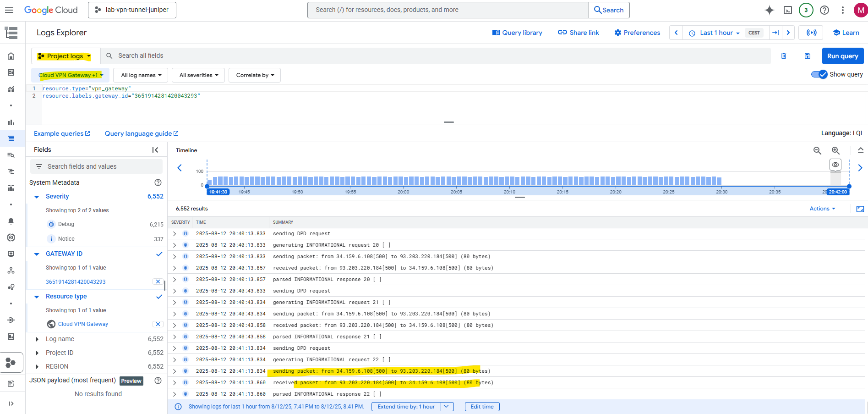The height and width of the screenshot is (414, 868).
Task: Toggle the Show query switch
Action: tap(819, 74)
